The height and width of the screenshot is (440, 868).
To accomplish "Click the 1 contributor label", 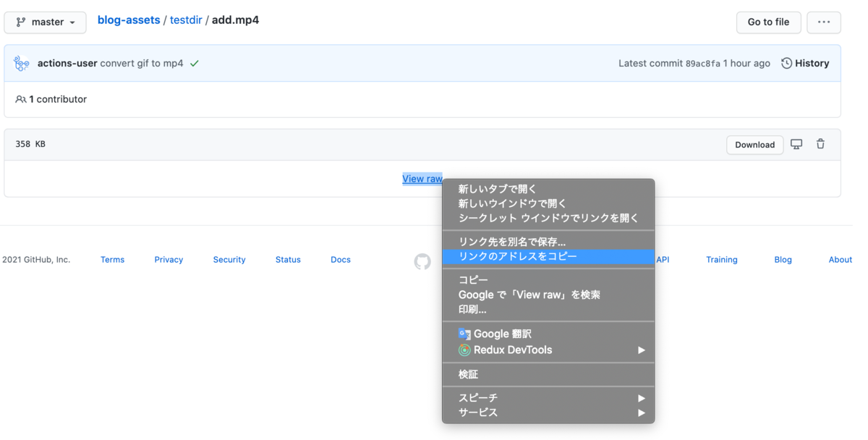I will coord(51,99).
